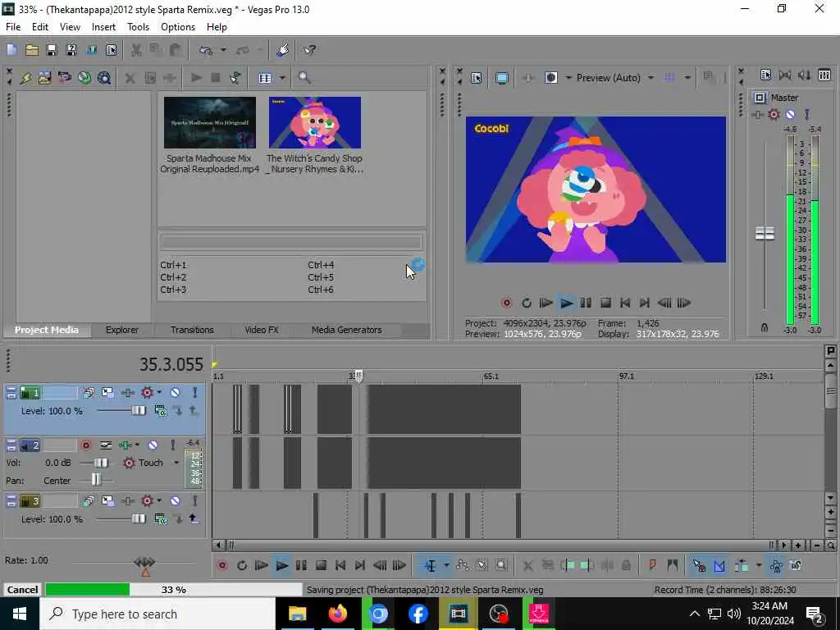Open the Insert menu
The image size is (840, 630).
pyautogui.click(x=103, y=27)
